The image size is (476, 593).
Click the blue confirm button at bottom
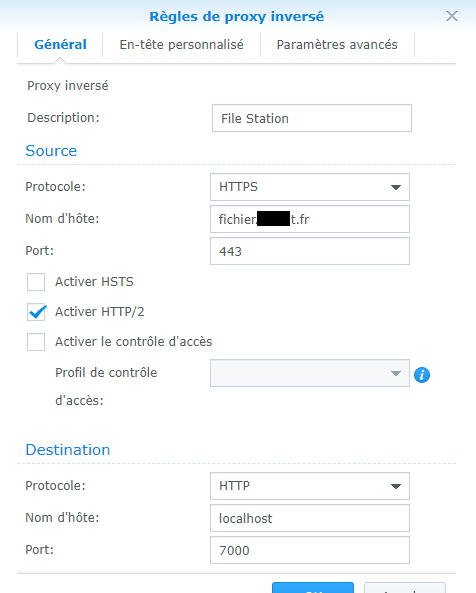point(313,588)
